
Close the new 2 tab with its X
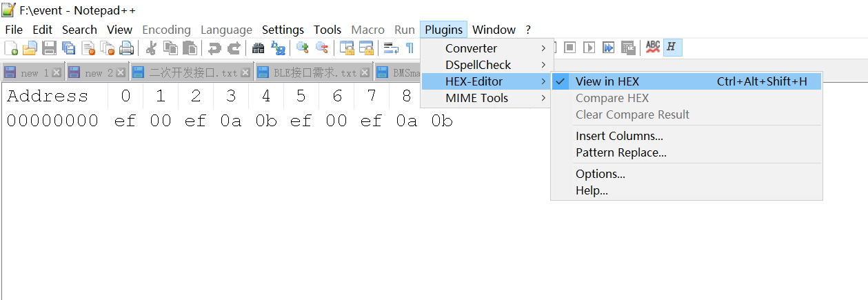pyautogui.click(x=121, y=72)
